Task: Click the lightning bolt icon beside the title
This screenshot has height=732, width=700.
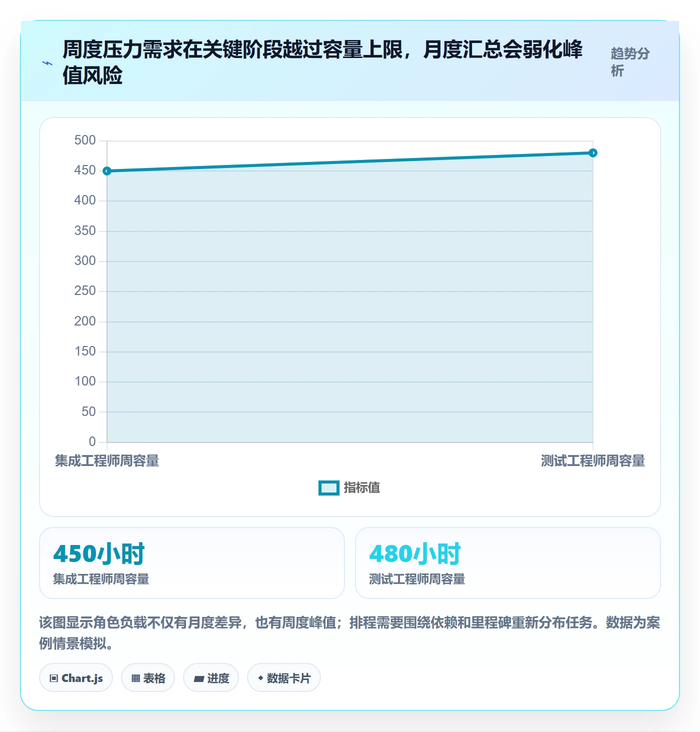Action: click(47, 63)
